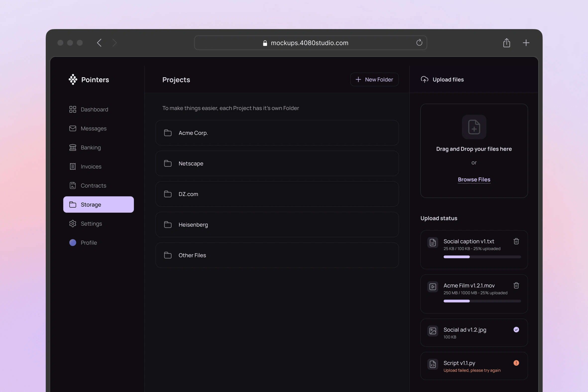Click the mockups.4080studio.com address bar
The image size is (588, 392).
click(x=311, y=43)
